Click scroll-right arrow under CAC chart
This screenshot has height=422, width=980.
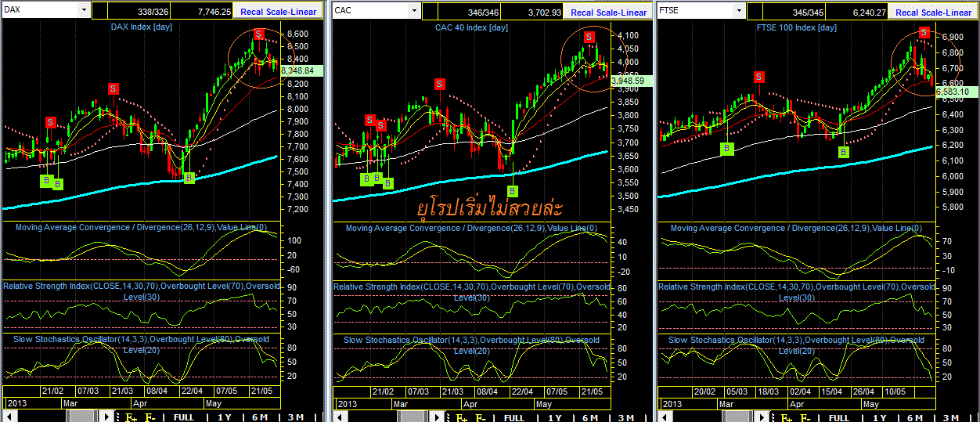click(x=437, y=417)
